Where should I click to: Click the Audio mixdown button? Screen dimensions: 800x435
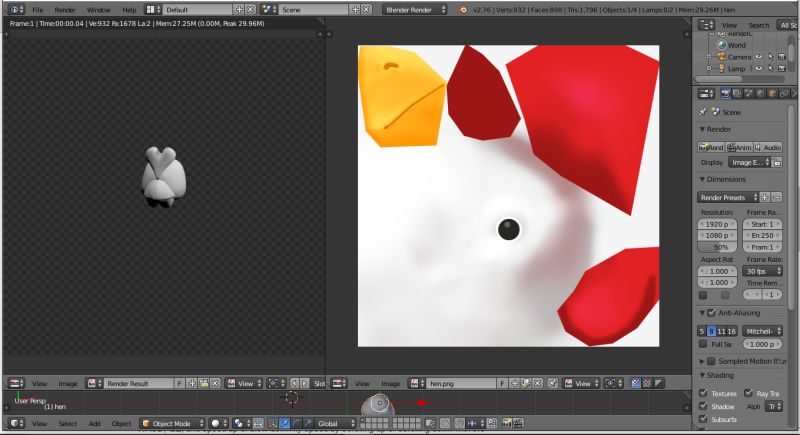[x=768, y=147]
